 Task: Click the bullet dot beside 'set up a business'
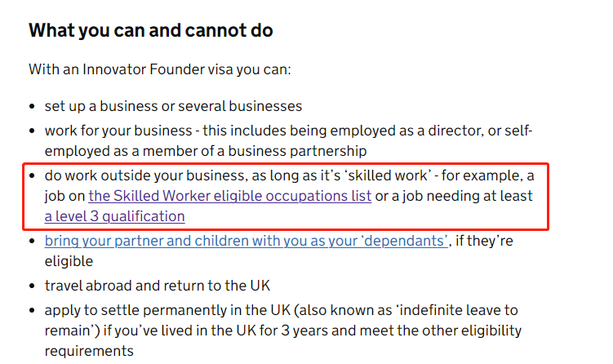[x=32, y=106]
